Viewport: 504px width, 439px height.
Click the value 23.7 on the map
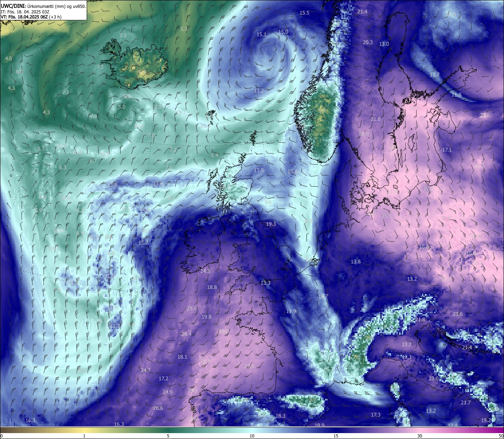coord(406,345)
